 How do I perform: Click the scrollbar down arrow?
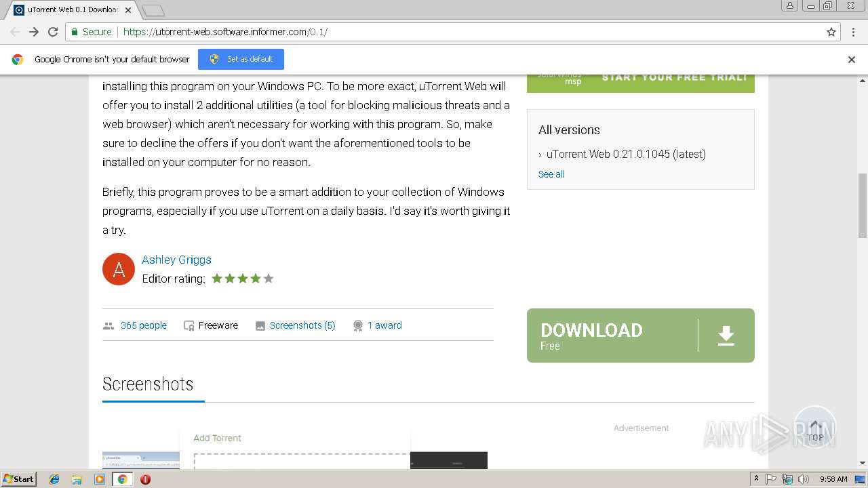(863, 464)
